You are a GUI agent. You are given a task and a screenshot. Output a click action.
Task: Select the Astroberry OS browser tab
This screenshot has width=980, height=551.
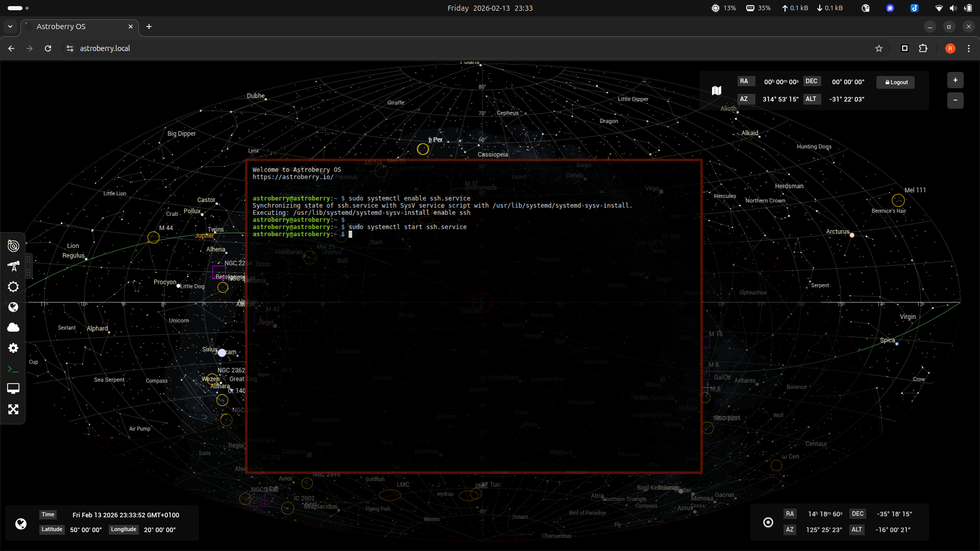[77, 27]
